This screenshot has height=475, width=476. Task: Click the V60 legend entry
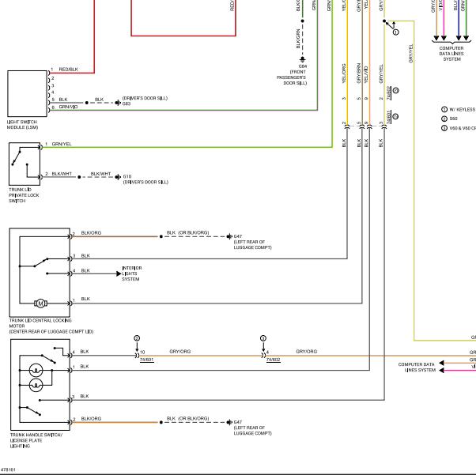click(459, 128)
